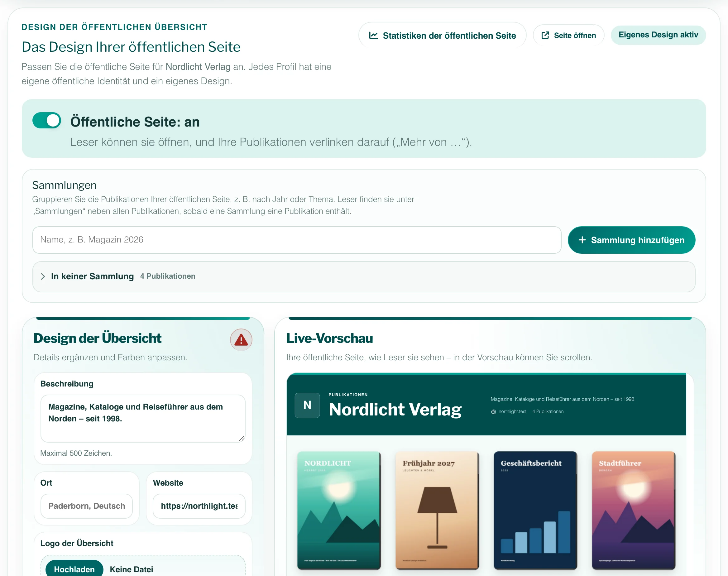Open the public page via Seite öffnen
This screenshot has height=576, width=728.
568,36
